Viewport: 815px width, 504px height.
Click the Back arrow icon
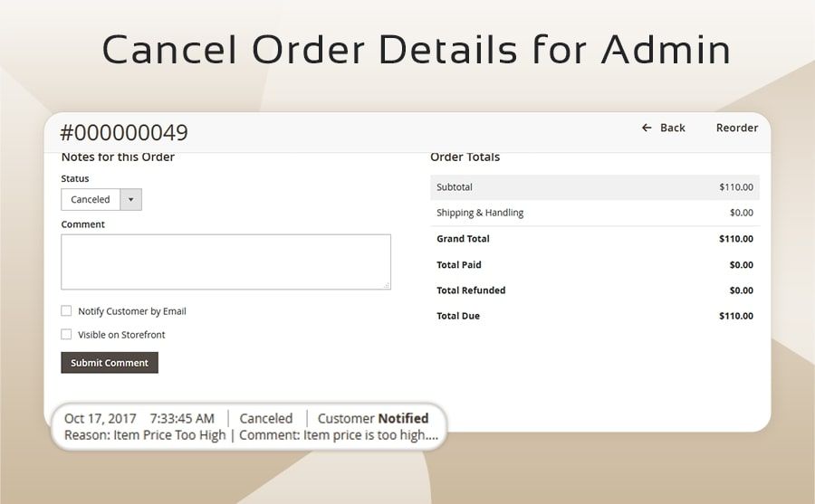[x=647, y=128]
